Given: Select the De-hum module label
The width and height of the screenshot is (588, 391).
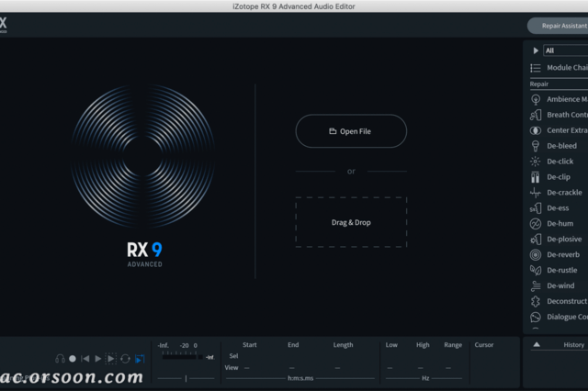Looking at the screenshot, I should (560, 224).
